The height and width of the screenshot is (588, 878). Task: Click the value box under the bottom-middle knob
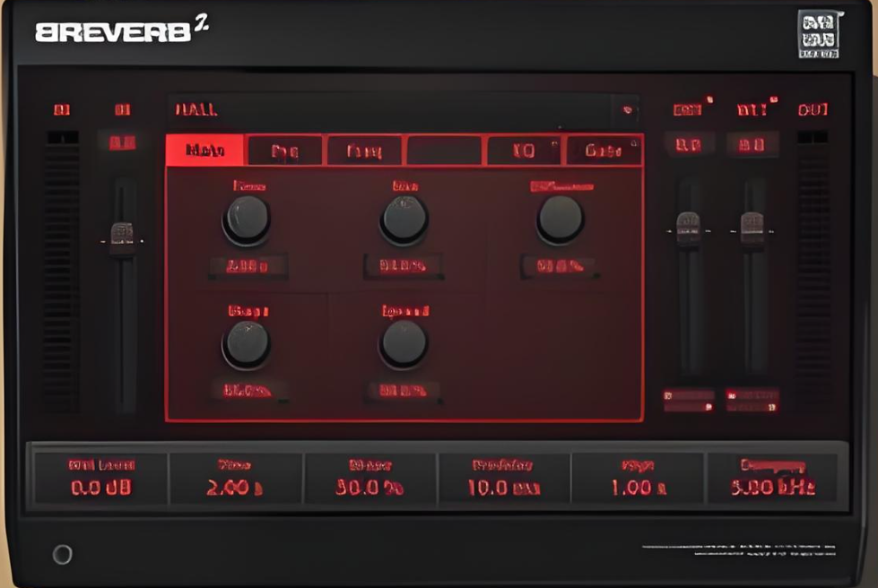404,391
